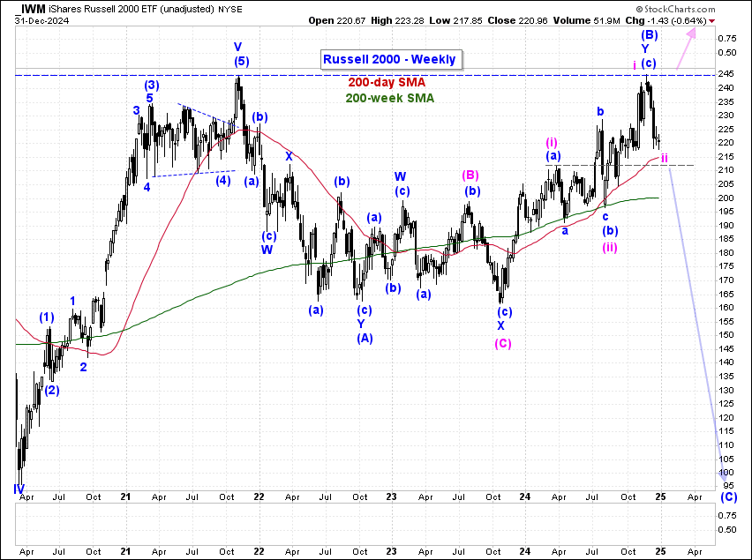
Task: Click the Open 220.67 value
Action: 336,20
